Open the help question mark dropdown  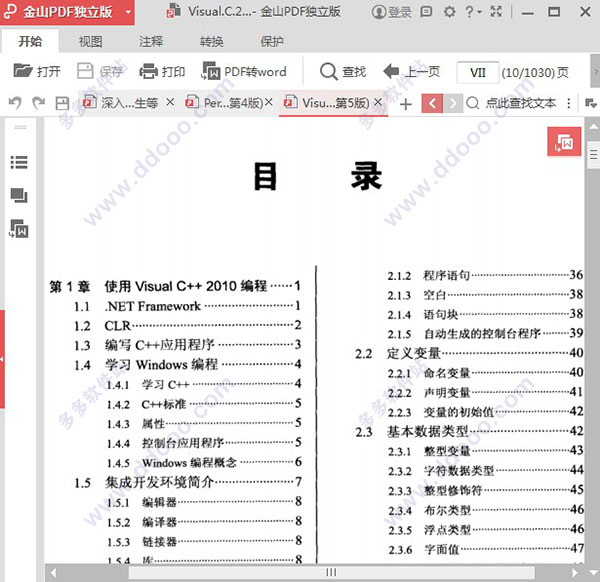[x=473, y=12]
